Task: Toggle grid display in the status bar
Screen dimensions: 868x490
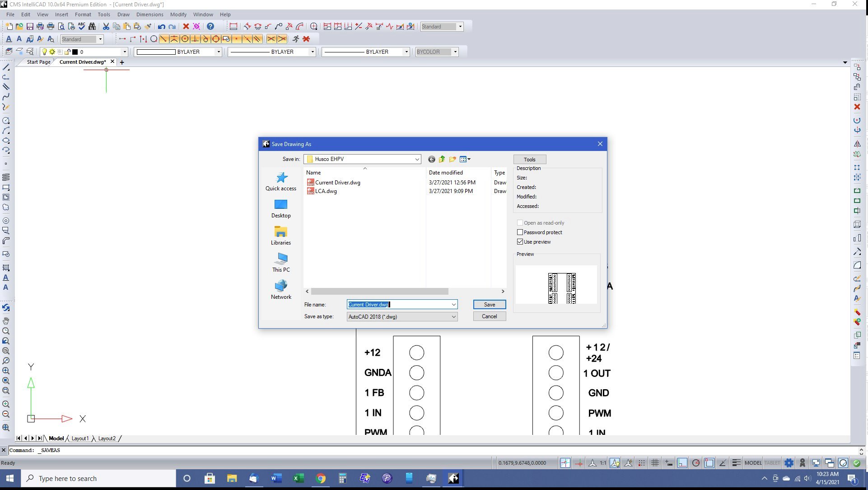Action: pos(655,463)
